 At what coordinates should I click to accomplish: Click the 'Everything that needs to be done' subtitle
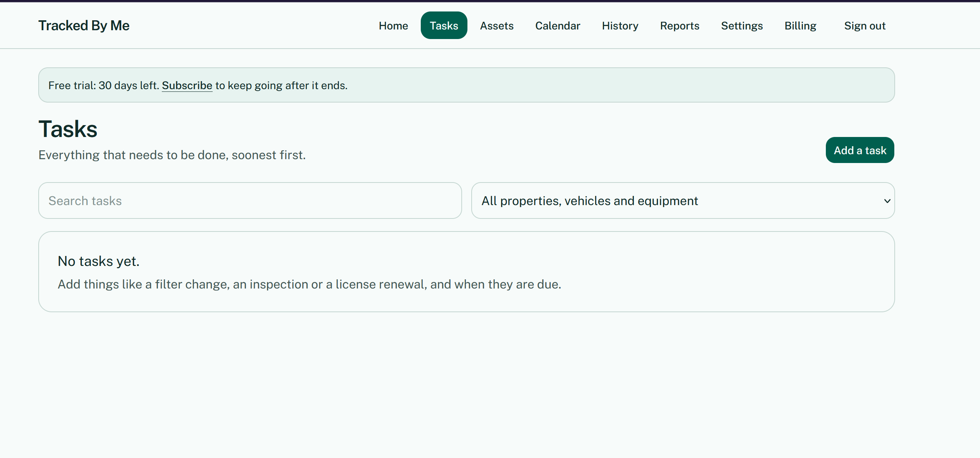coord(172,155)
